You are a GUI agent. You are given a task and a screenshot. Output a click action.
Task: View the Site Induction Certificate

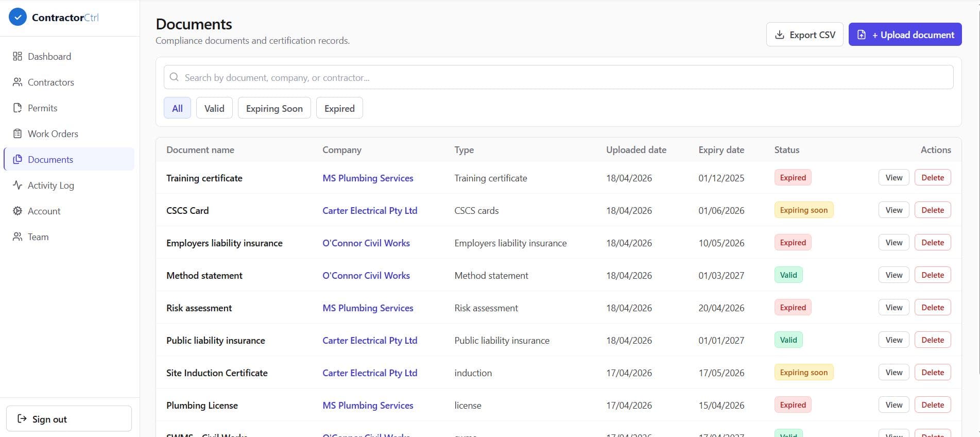pos(894,372)
